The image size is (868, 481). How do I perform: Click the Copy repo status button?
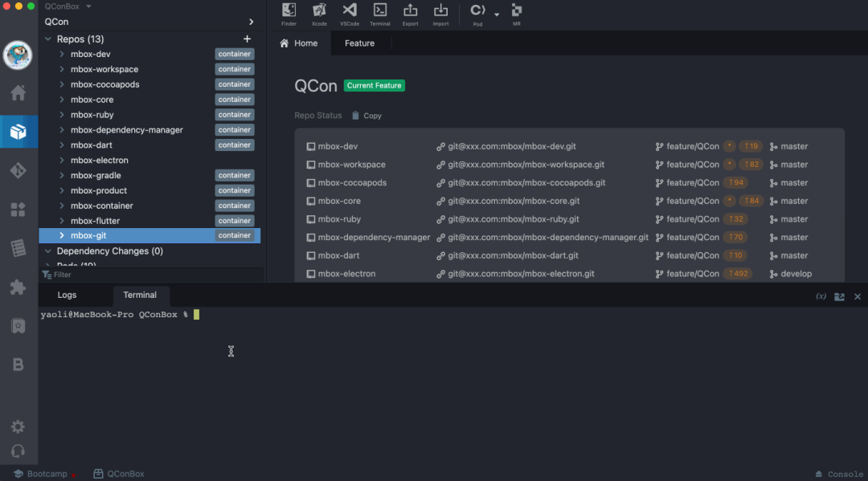click(367, 116)
